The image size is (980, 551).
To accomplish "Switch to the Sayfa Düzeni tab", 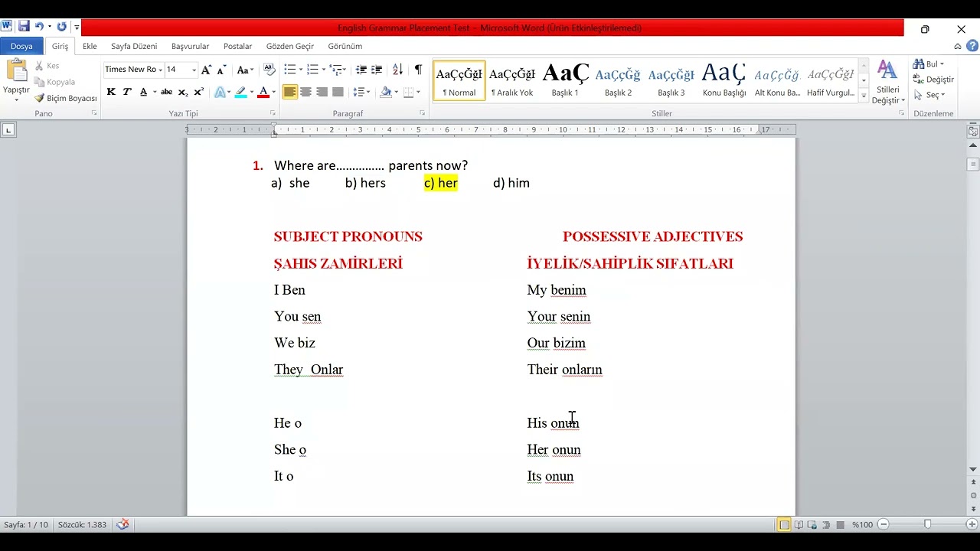I will (x=134, y=46).
